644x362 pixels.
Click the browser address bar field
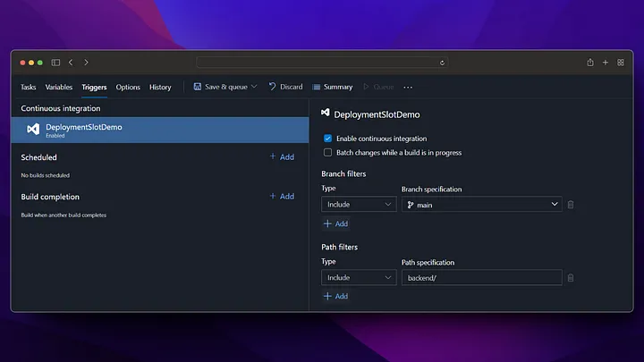pos(322,63)
